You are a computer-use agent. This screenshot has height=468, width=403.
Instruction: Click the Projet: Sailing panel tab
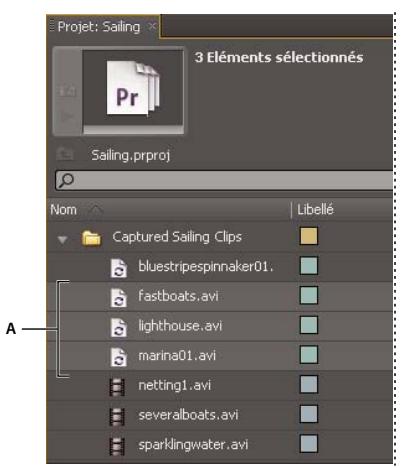(x=103, y=26)
